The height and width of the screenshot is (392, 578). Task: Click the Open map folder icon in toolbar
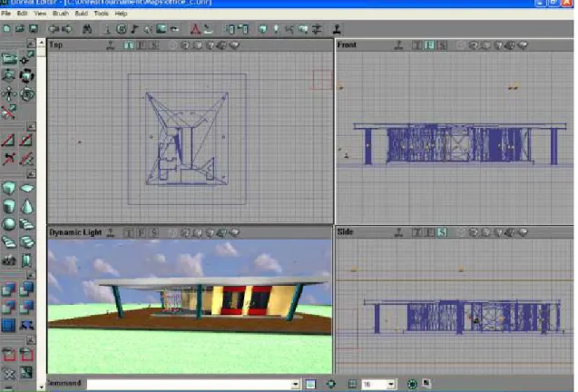coord(20,29)
